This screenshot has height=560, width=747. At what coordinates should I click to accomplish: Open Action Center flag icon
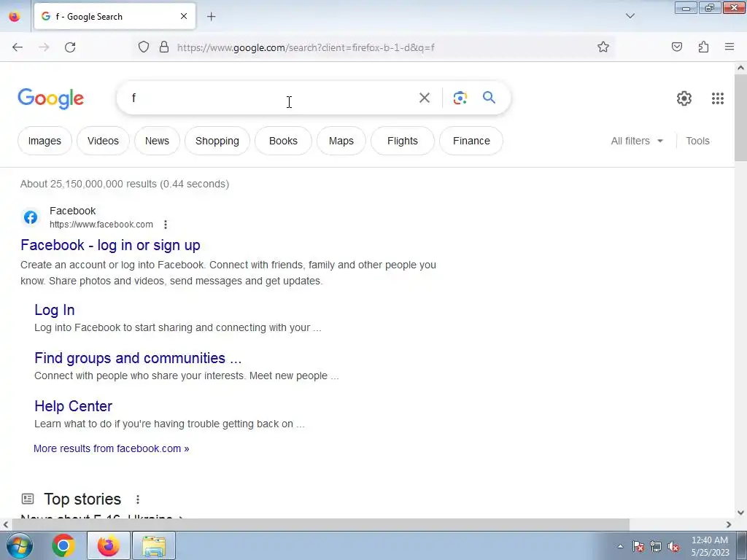coord(638,546)
